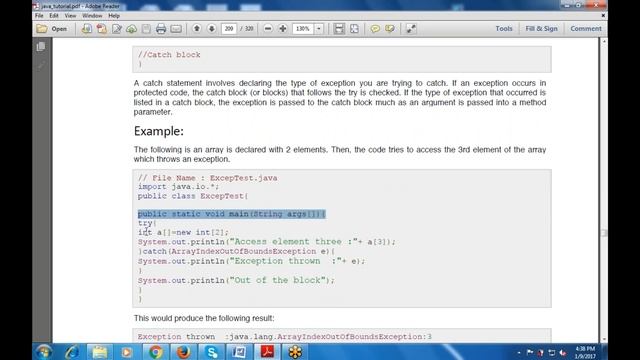Click the Create PDF online icon
Viewport: 640px width, 360px height.
(102, 29)
